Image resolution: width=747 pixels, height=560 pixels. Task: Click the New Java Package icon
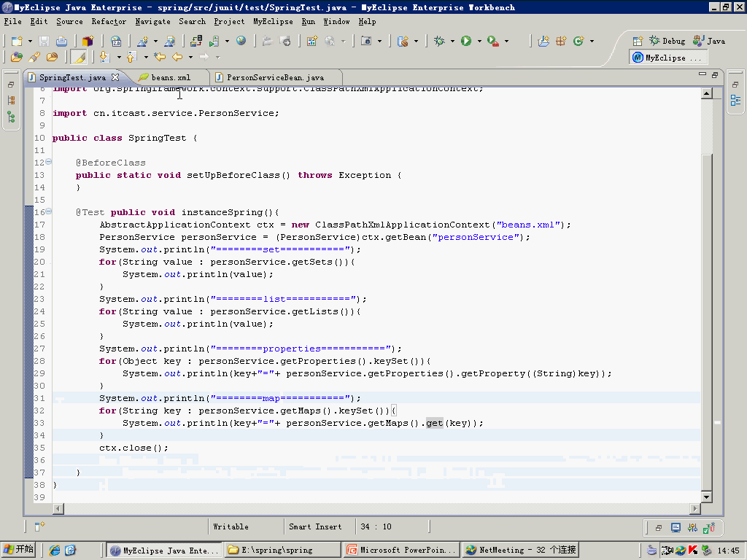pos(561,42)
